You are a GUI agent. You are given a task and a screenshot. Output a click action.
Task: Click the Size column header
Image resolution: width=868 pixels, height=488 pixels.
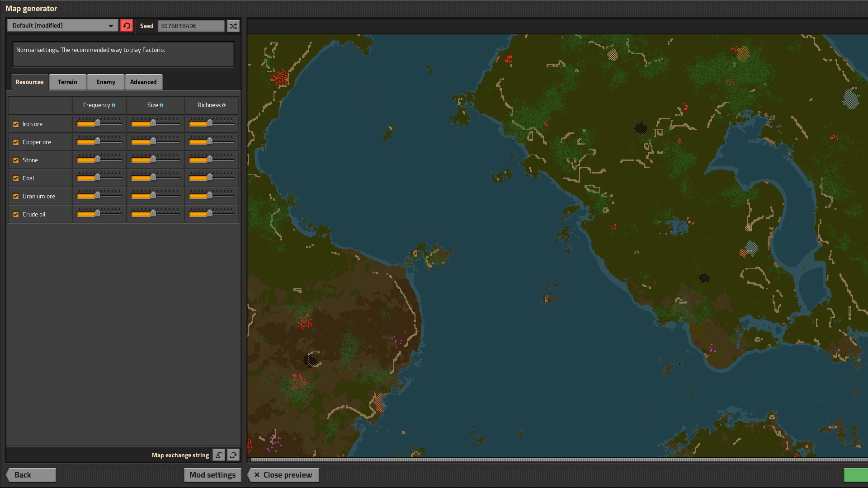coord(155,105)
